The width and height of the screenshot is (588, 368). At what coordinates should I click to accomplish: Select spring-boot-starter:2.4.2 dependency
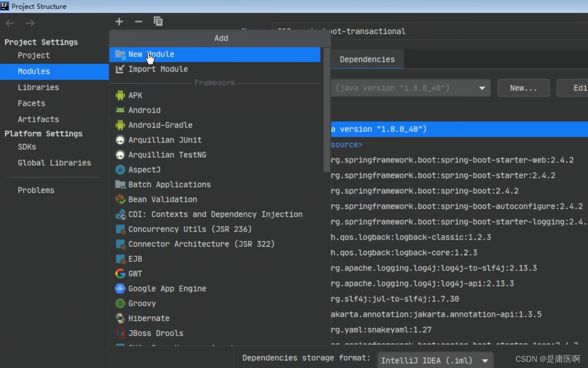coord(459,175)
